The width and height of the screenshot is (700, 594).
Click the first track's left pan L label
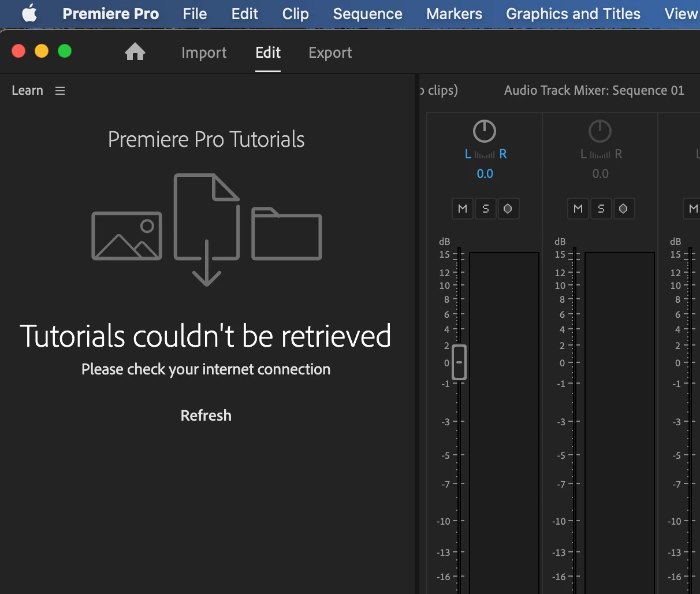468,154
